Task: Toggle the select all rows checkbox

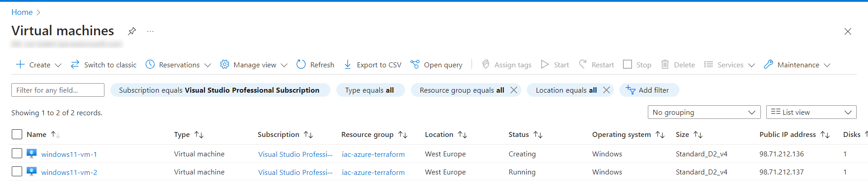Action: 17,134
